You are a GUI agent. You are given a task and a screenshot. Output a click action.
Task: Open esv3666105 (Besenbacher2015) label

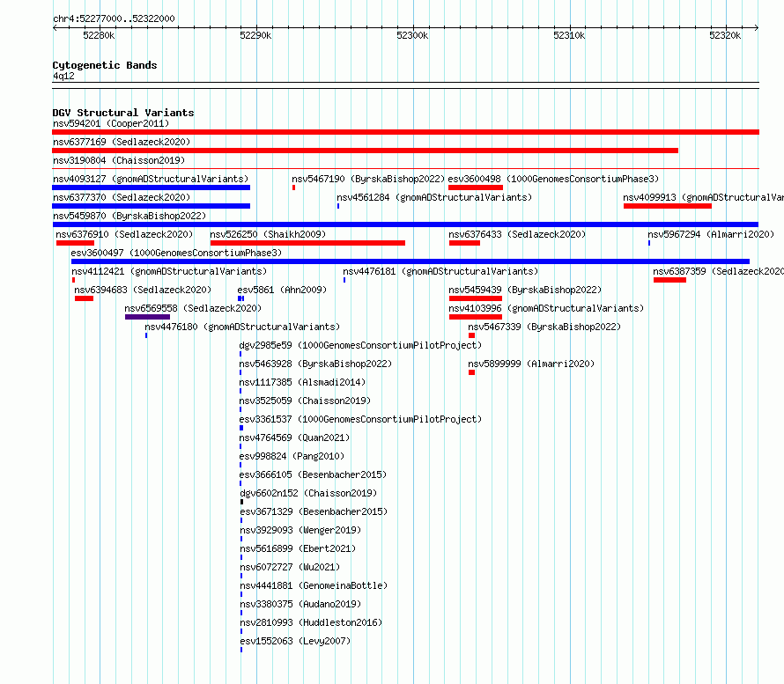pos(313,474)
